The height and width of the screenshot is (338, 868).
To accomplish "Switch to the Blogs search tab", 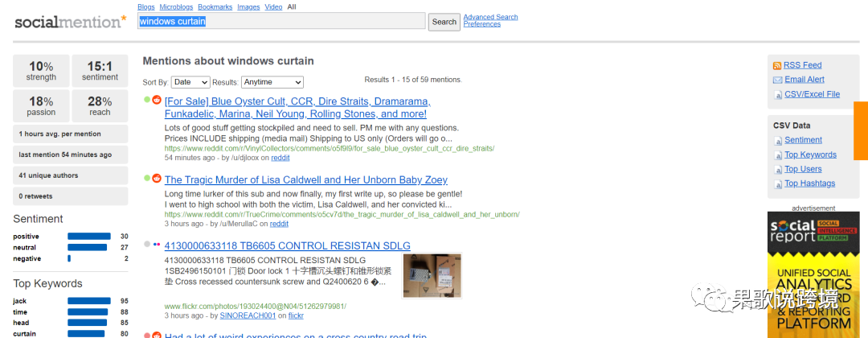I will (x=146, y=6).
